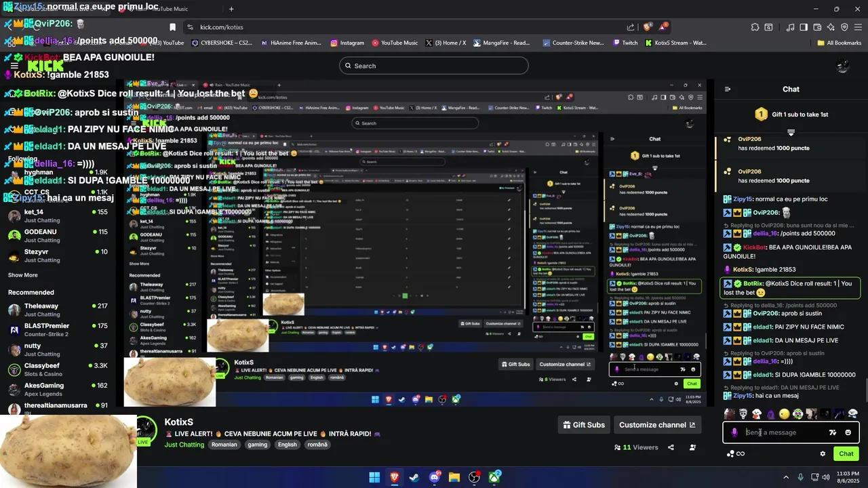Screen dimensions: 868x488
Task: Click the Kick search field
Action: click(434, 66)
